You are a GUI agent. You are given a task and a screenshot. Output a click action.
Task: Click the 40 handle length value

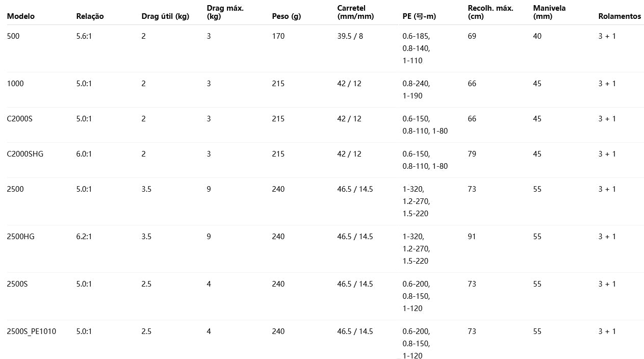point(537,36)
